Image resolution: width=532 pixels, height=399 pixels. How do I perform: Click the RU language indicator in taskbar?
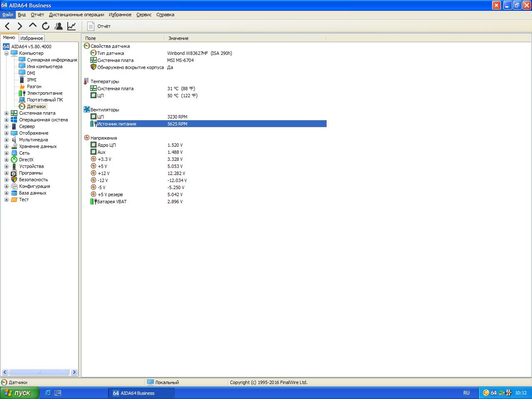466,393
